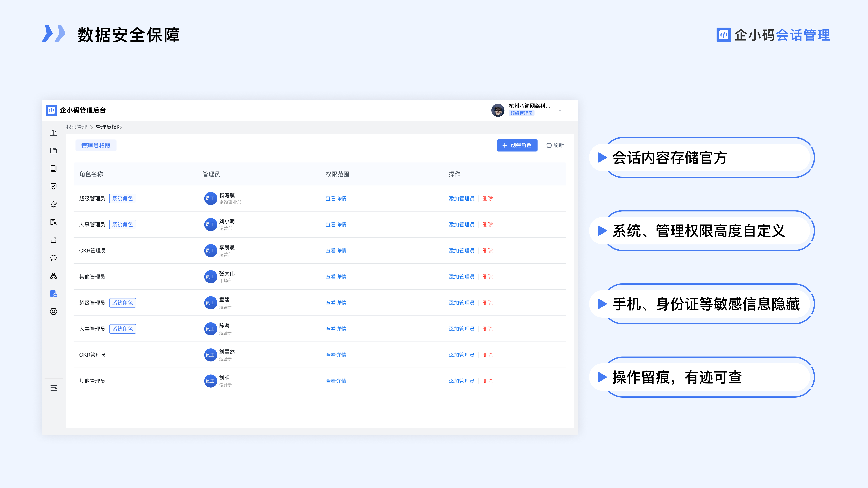Add administrator in 李晨晨 row
This screenshot has width=868, height=488.
461,251
